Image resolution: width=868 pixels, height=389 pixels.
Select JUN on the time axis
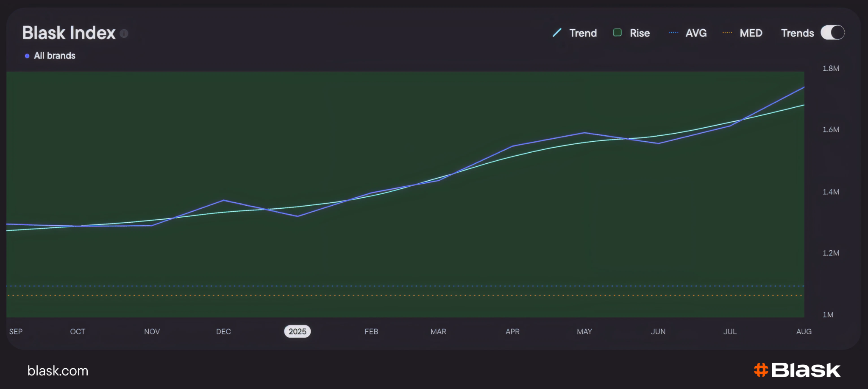pos(658,331)
